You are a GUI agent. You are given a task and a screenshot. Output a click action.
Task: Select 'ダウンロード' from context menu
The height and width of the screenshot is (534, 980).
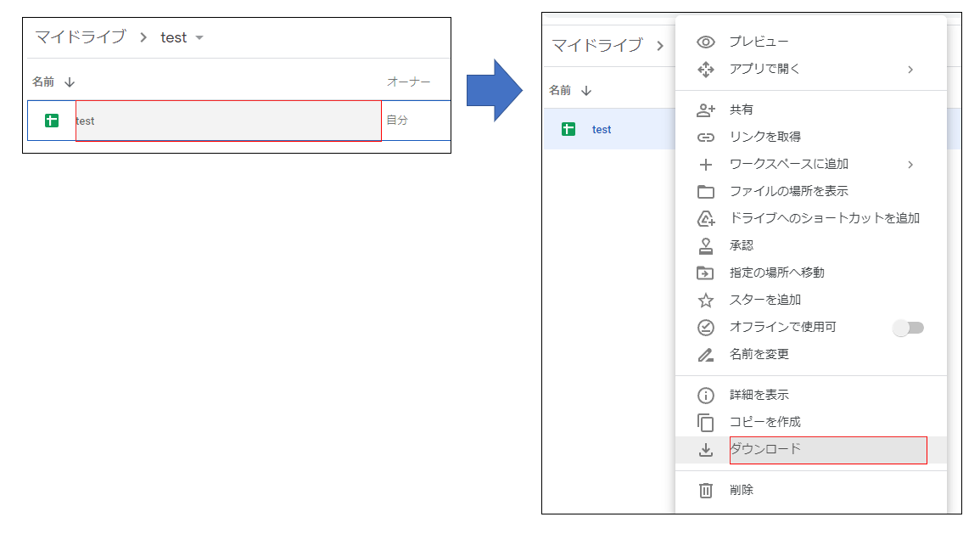765,449
